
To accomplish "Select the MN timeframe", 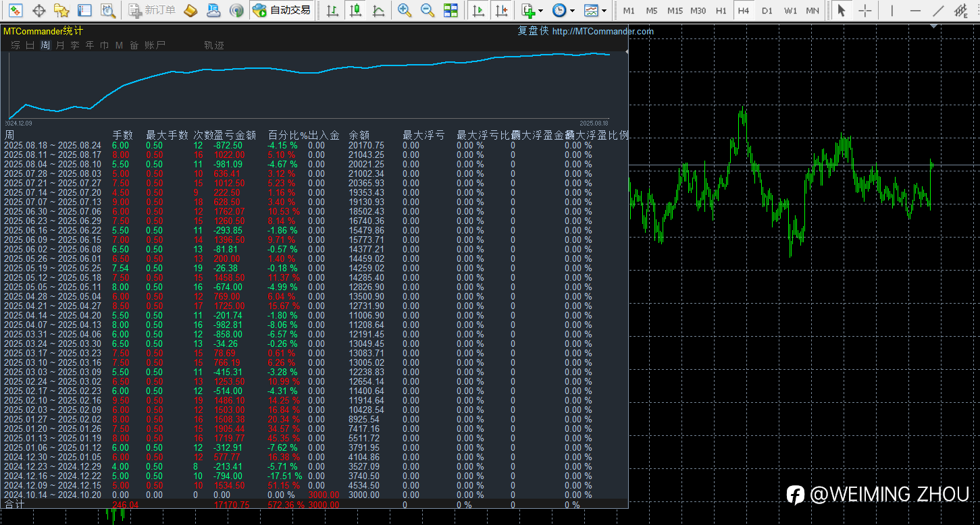I will 813,11.
